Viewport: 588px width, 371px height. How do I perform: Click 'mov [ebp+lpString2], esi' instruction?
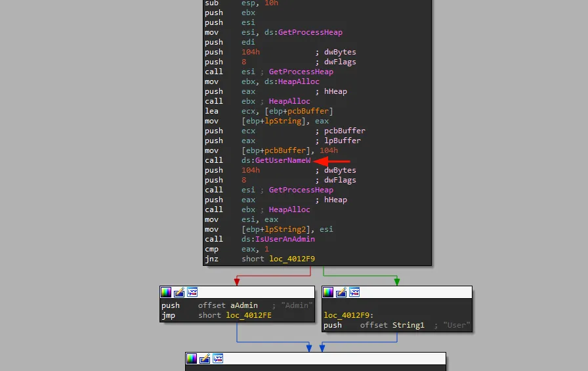[x=269, y=230]
